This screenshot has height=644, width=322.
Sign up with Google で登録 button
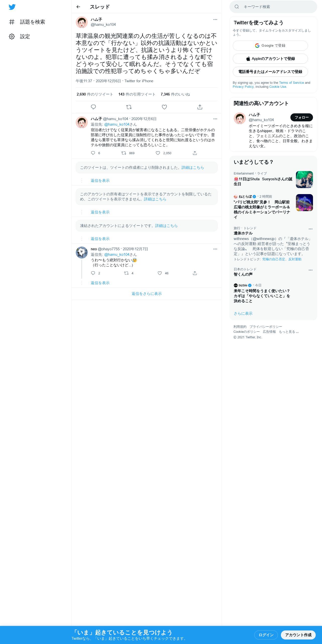270,46
